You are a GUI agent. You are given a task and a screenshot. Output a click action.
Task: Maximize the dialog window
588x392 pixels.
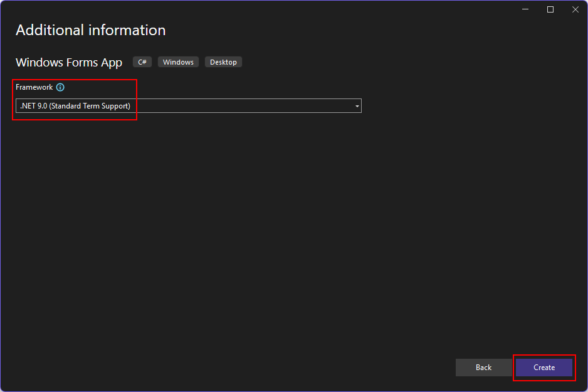[550, 9]
